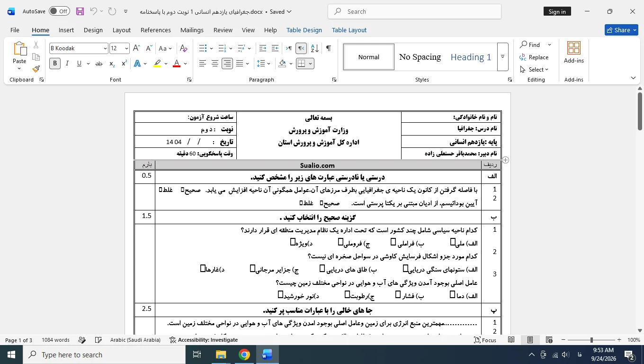Click the Cut scissors icon
The image size is (644, 364).
click(36, 45)
